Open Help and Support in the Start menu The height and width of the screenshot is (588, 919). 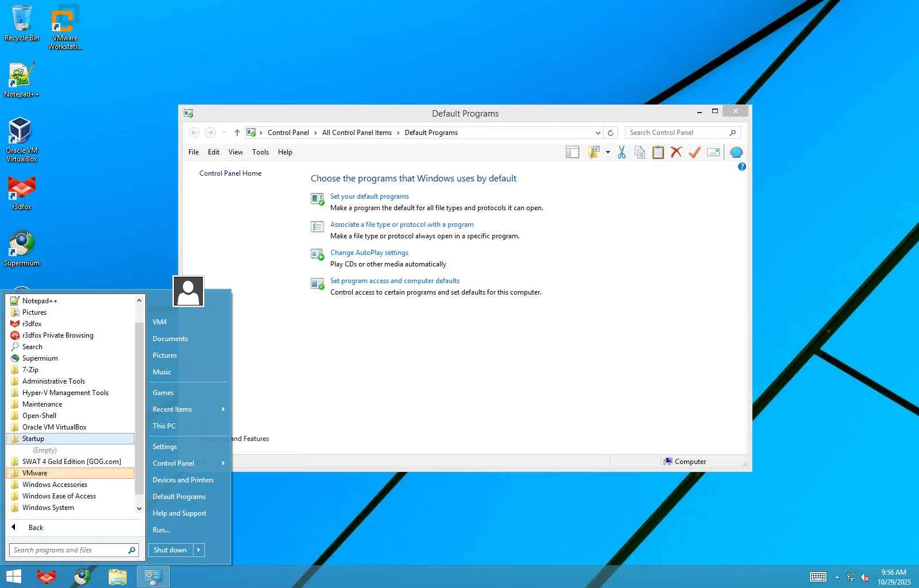click(179, 513)
